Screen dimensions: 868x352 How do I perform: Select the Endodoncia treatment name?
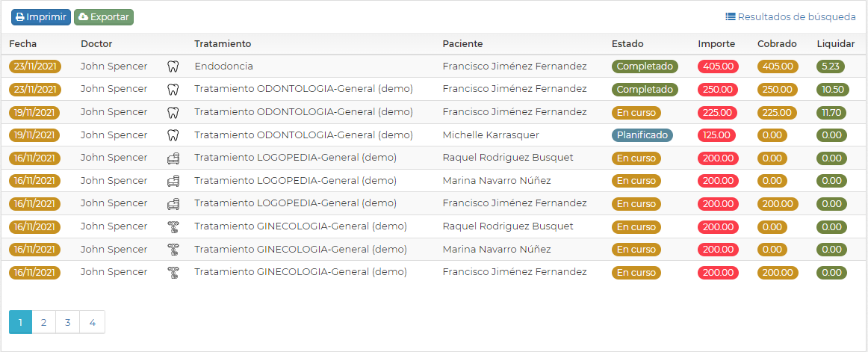223,67
